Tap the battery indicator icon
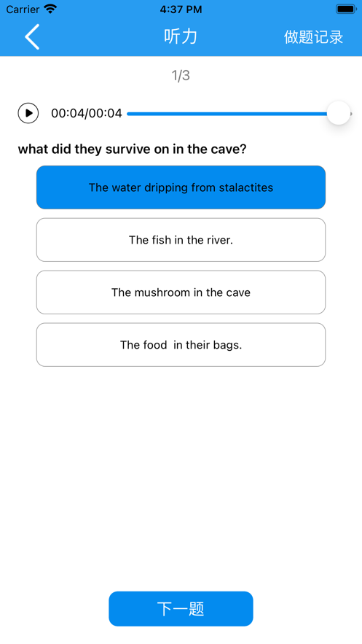The image size is (362, 644). [347, 9]
